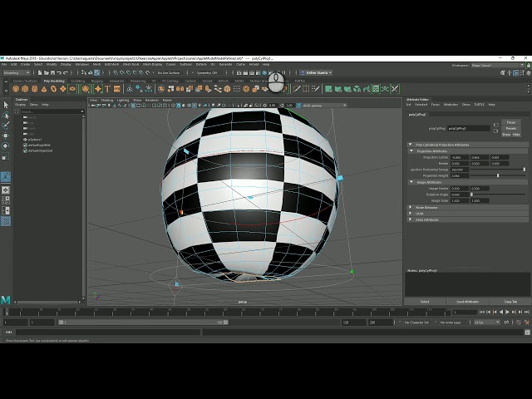The image size is (532, 399).
Task: Click the Open Scene folder icon
Action: (47, 72)
